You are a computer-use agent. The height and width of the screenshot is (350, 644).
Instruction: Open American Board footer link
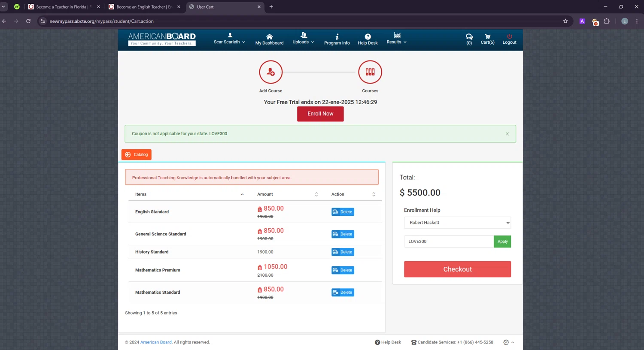click(156, 342)
